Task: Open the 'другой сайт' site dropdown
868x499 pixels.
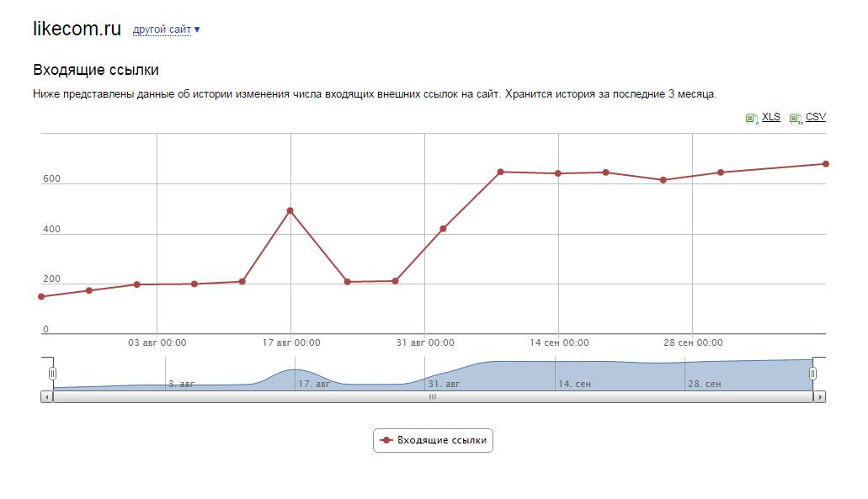Action: [166, 29]
